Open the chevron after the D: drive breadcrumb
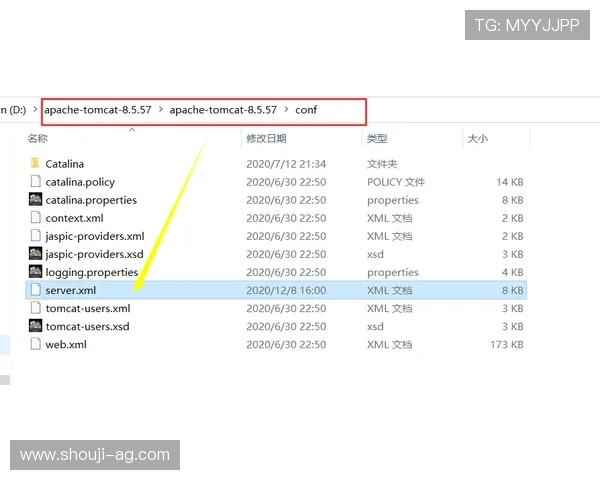Image resolution: width=600 pixels, height=480 pixels. tap(35, 109)
